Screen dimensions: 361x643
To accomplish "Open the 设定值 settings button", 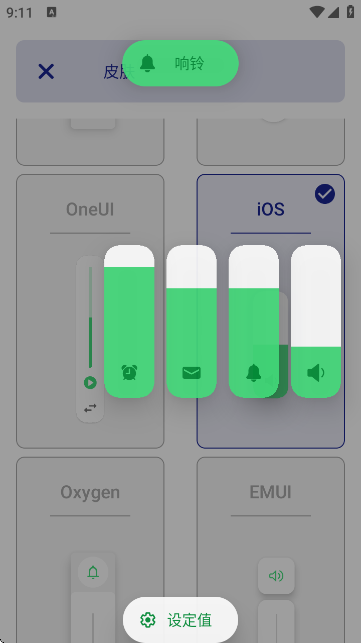I will 180,620.
